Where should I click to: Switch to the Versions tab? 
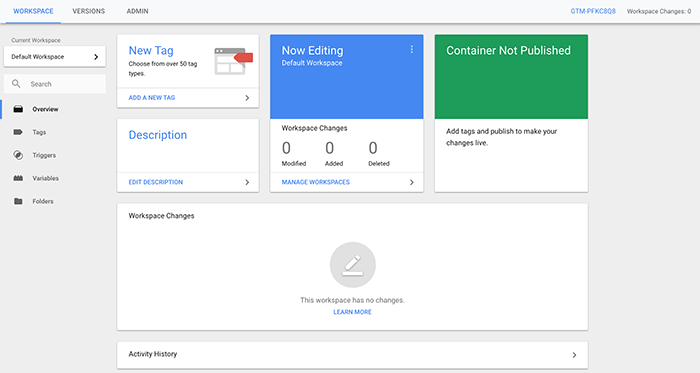coord(88,11)
